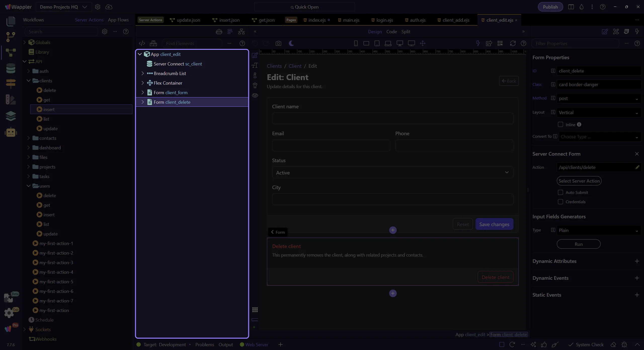Switch to Split view mode
Image resolution: width=644 pixels, height=350 pixels.
pyautogui.click(x=406, y=32)
